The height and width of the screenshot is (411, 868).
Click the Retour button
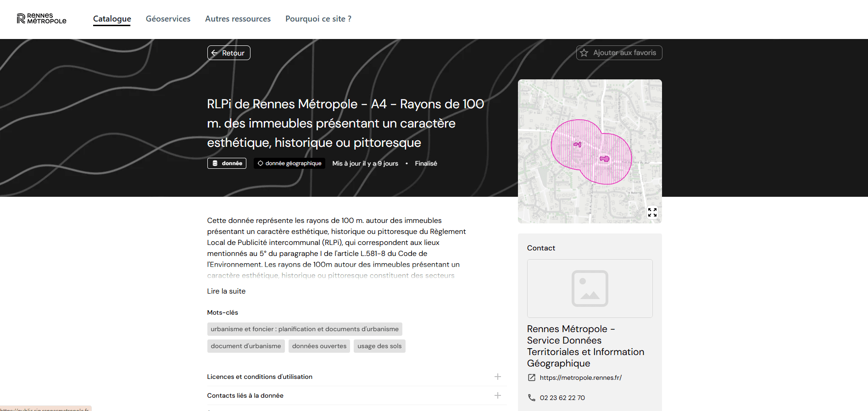228,53
